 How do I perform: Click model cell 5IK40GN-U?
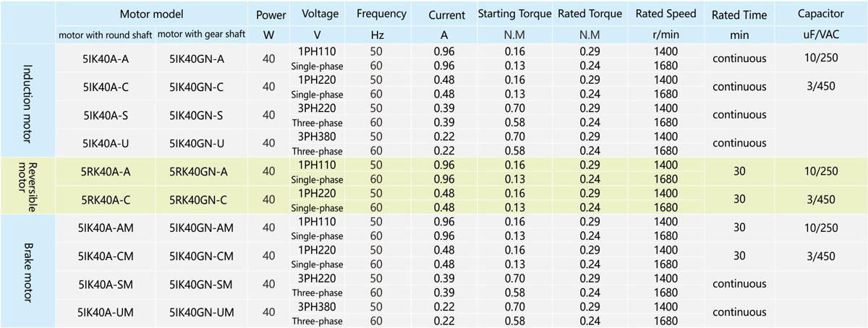(x=196, y=143)
